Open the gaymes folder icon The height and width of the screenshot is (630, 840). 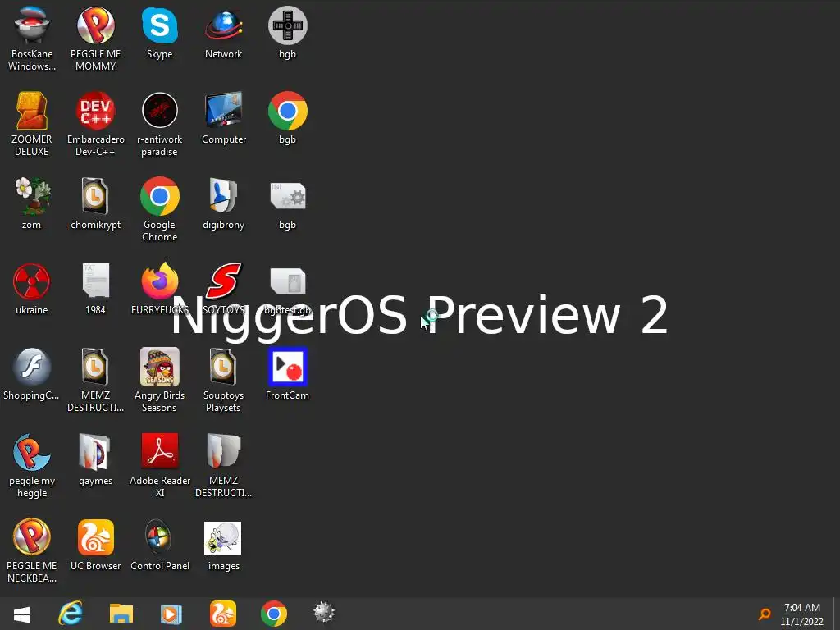point(95,459)
